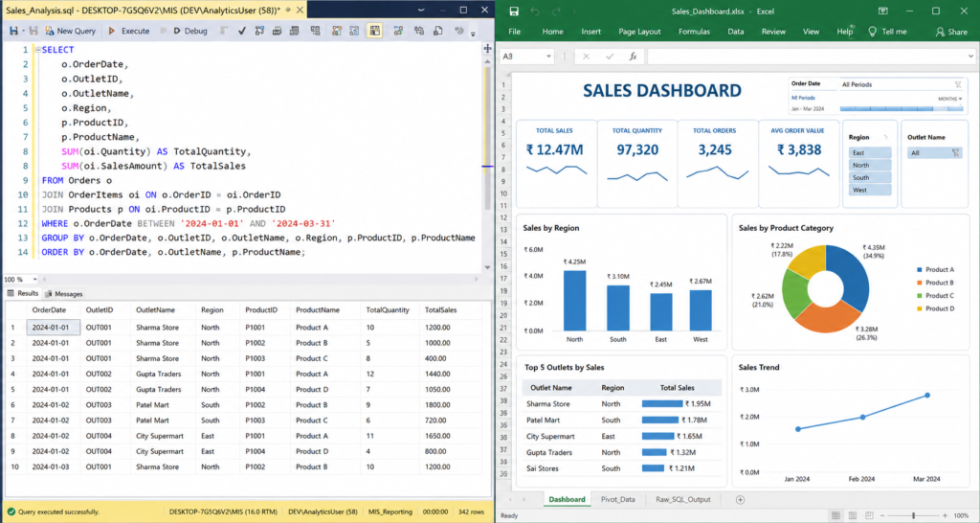The height and width of the screenshot is (523, 980).
Task: Click the Insert Function fx icon
Action: point(633,57)
